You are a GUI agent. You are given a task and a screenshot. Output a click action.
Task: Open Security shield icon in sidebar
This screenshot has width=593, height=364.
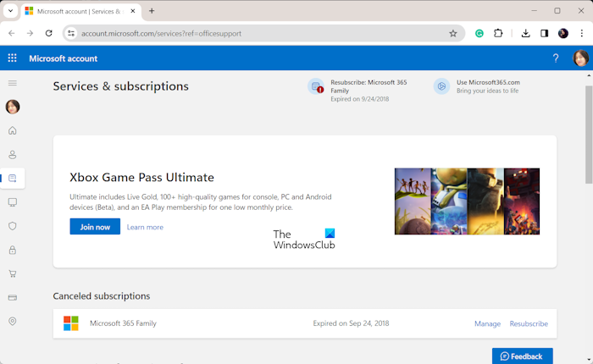pos(13,226)
